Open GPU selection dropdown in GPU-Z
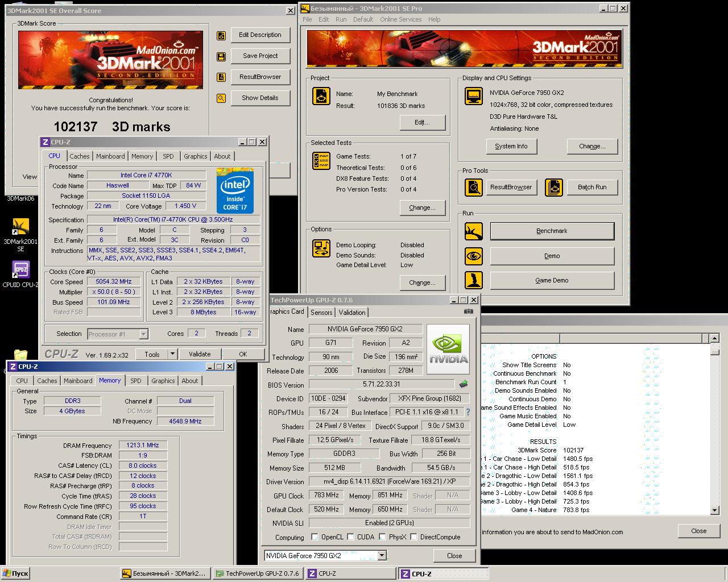The image size is (728, 582). 382,556
